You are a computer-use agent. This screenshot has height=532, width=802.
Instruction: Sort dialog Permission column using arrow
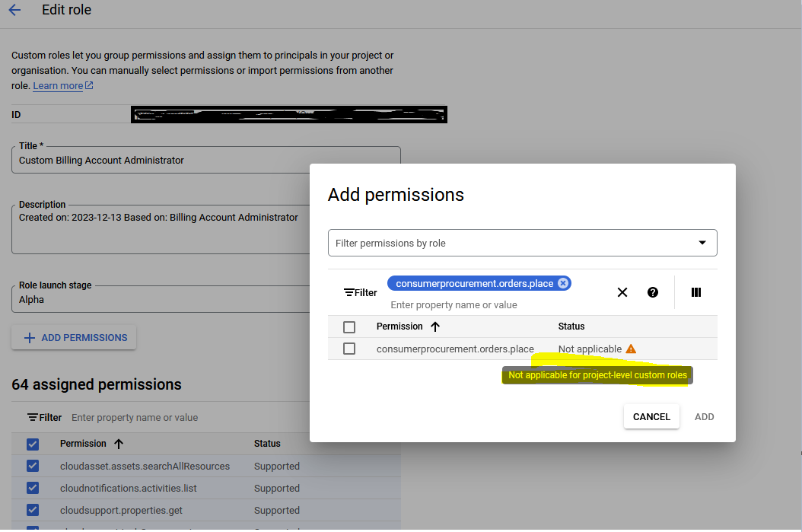coord(435,327)
